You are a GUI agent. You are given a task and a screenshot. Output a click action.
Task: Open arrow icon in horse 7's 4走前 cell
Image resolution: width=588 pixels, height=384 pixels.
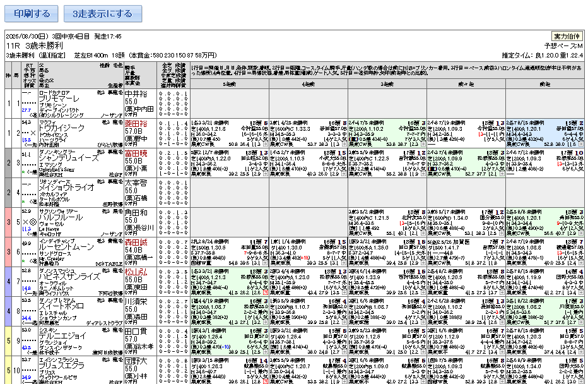tap(344, 293)
